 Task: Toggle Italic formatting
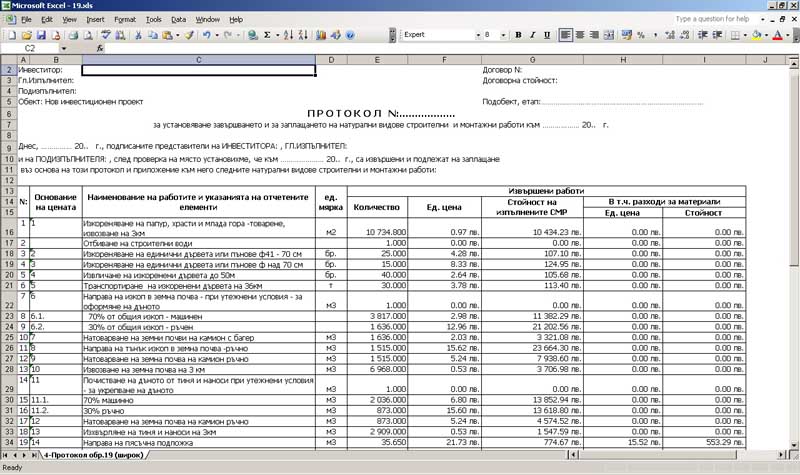[532, 35]
